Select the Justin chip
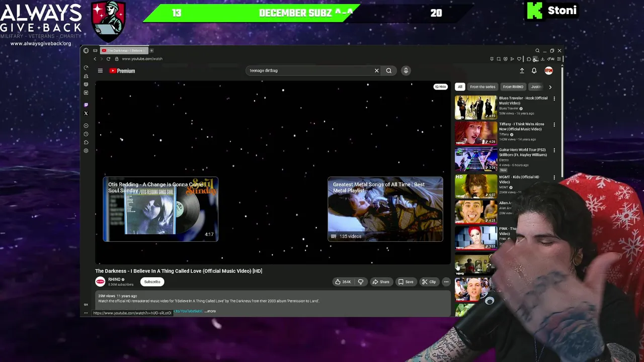The height and width of the screenshot is (362, 644). tap(536, 87)
